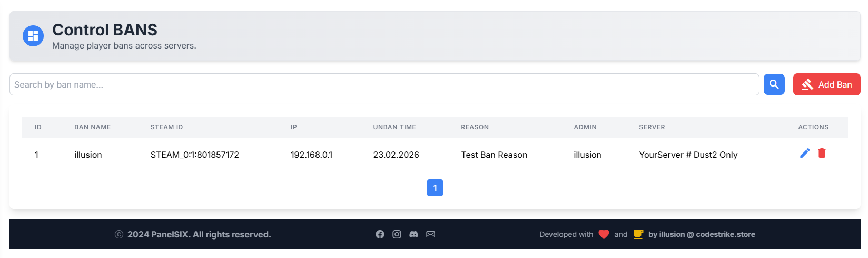
Task: Click the UNBAN TIME column header
Action: tap(394, 127)
